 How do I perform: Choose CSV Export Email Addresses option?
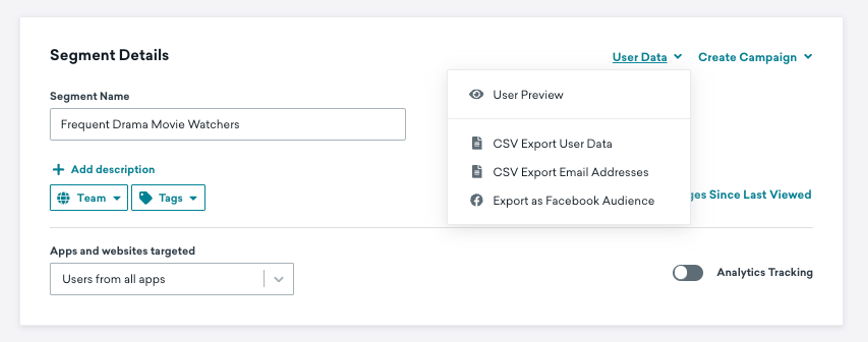[571, 172]
